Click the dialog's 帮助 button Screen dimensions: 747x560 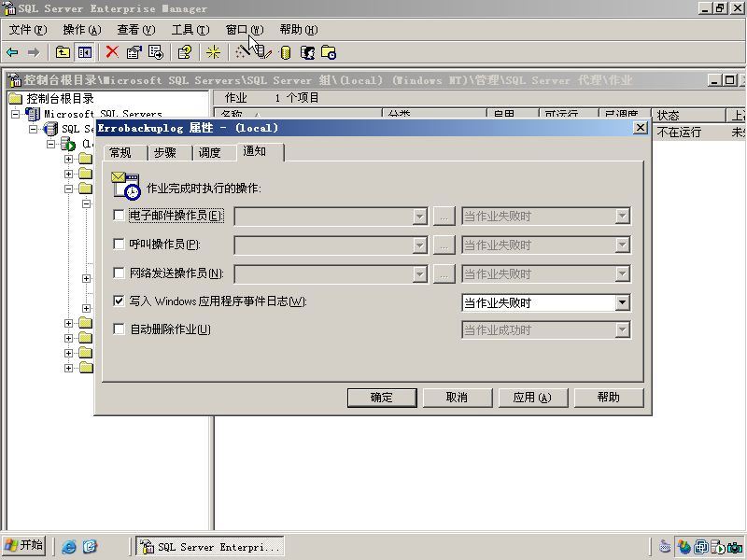(x=609, y=398)
